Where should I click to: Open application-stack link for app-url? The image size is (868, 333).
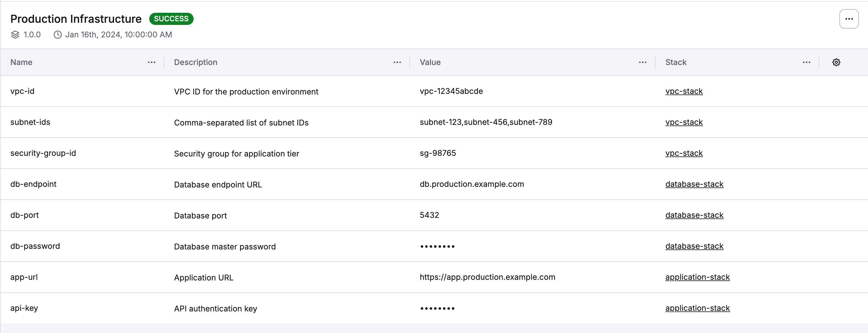(697, 277)
